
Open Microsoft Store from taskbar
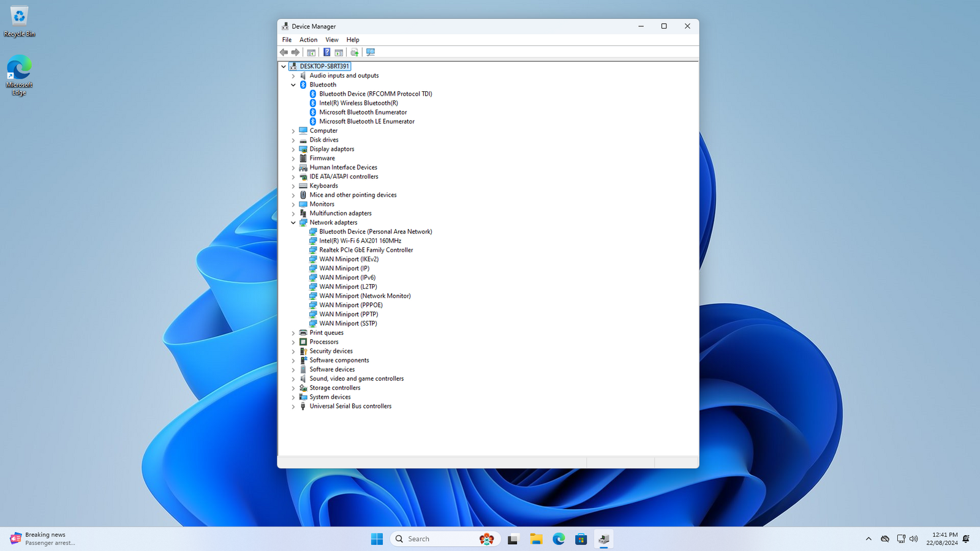pos(581,539)
